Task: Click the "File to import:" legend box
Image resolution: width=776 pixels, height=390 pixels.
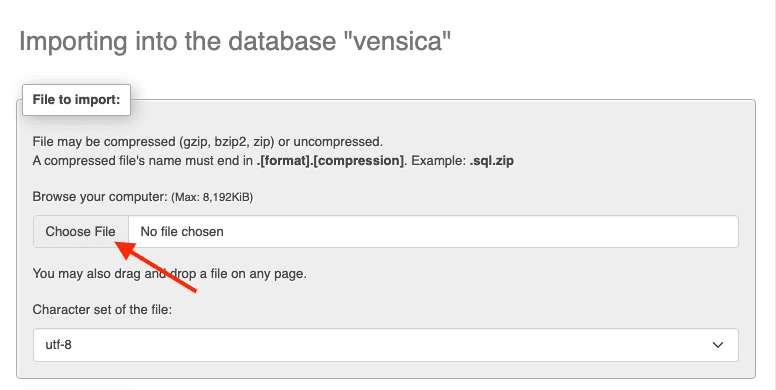Action: click(76, 100)
